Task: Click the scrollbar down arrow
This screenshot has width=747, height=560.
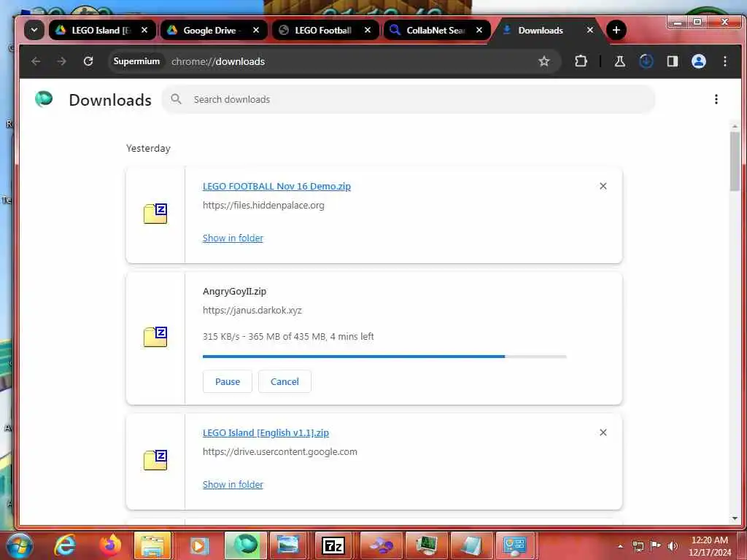Action: [x=735, y=518]
